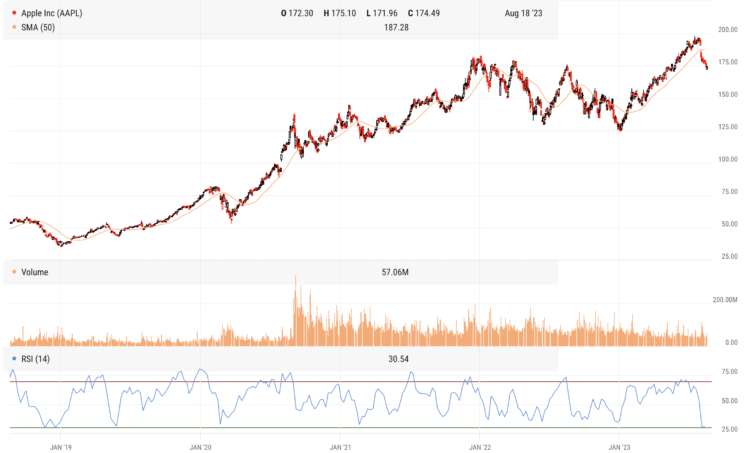Viewport: 750px width, 453px height.
Task: Click the 200.00 price axis label
Action: (x=728, y=30)
